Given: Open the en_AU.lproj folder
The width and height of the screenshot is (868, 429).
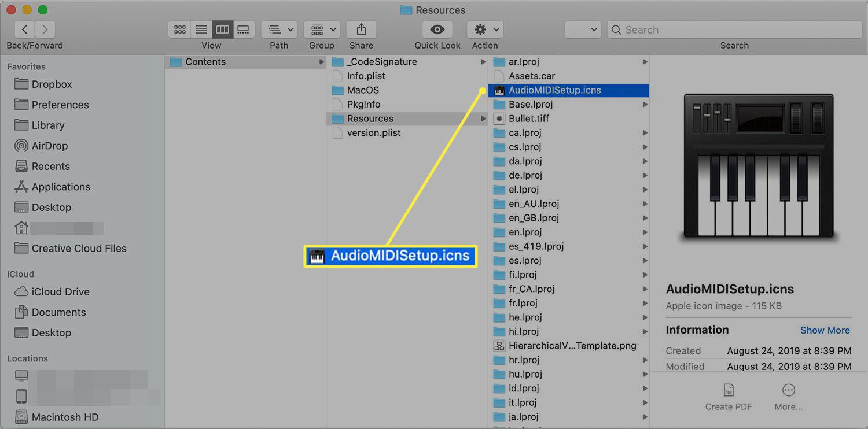Looking at the screenshot, I should (569, 204).
